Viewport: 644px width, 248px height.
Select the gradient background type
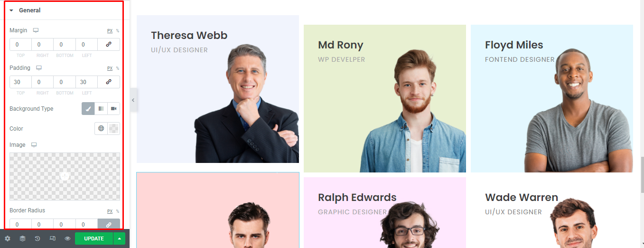(x=101, y=109)
